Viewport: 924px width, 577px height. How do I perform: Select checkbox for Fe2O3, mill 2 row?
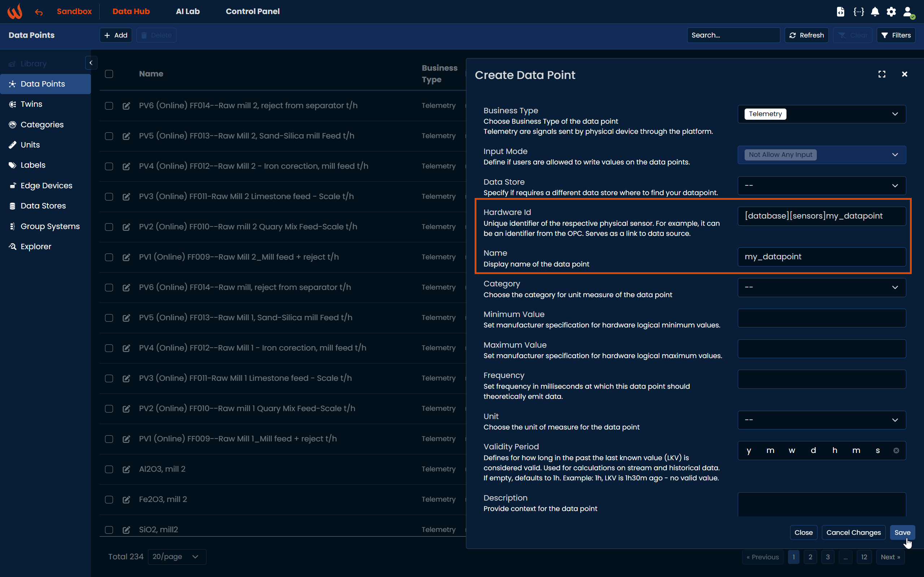point(109,499)
